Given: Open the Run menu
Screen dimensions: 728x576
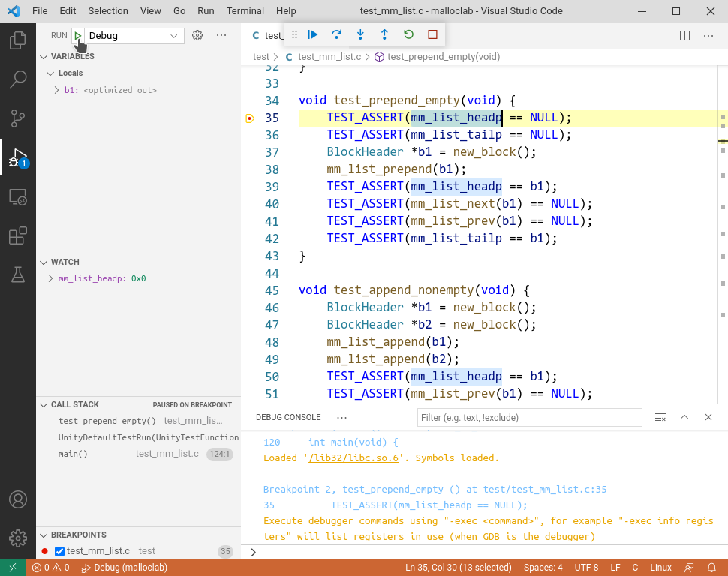Looking at the screenshot, I should tap(204, 10).
